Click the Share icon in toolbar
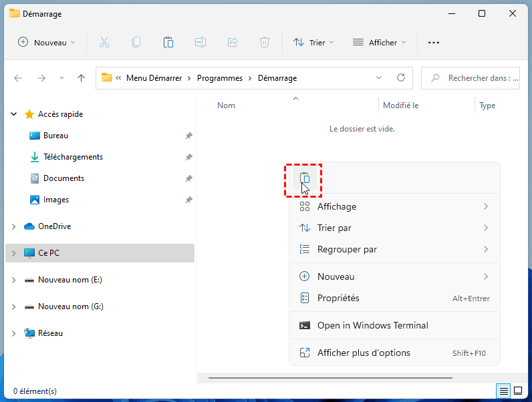The image size is (532, 402). click(x=233, y=42)
